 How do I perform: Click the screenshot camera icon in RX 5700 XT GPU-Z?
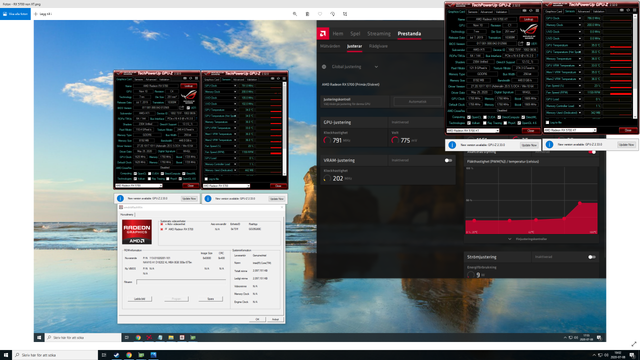click(x=524, y=11)
